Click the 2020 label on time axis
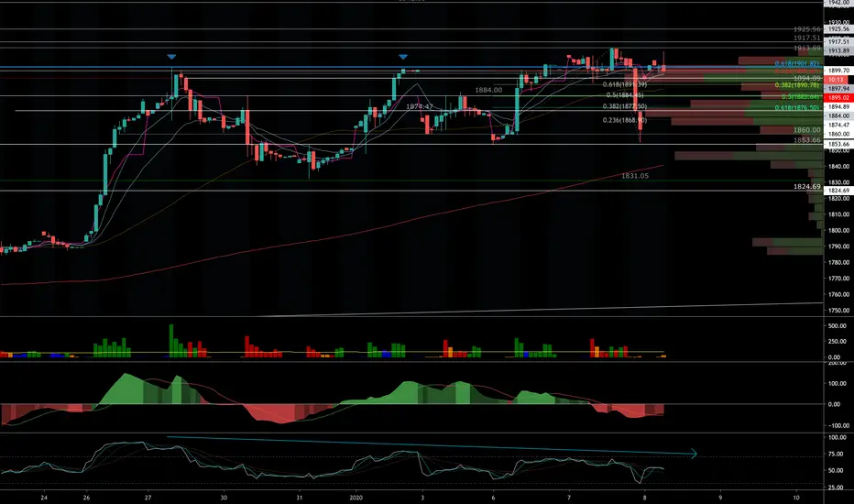 (x=356, y=498)
